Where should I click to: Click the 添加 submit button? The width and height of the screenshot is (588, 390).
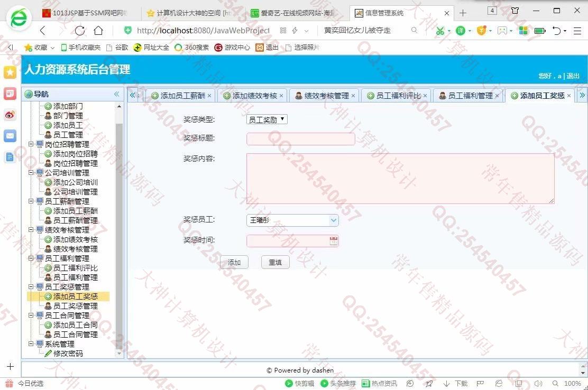click(x=234, y=262)
